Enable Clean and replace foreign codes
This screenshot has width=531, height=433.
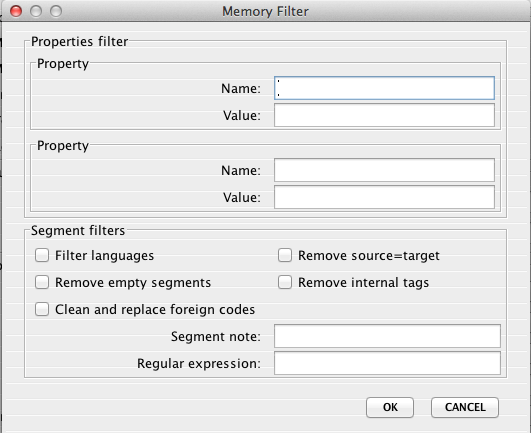point(42,309)
